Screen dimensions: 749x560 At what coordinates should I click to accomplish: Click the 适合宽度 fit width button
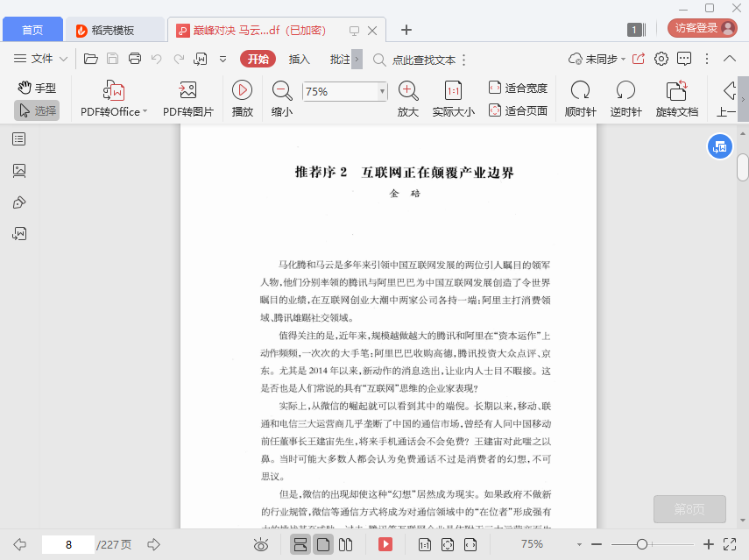(518, 88)
